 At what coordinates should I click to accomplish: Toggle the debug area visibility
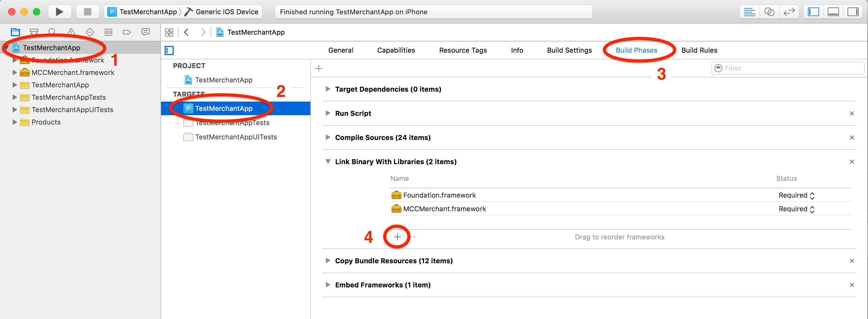[833, 12]
